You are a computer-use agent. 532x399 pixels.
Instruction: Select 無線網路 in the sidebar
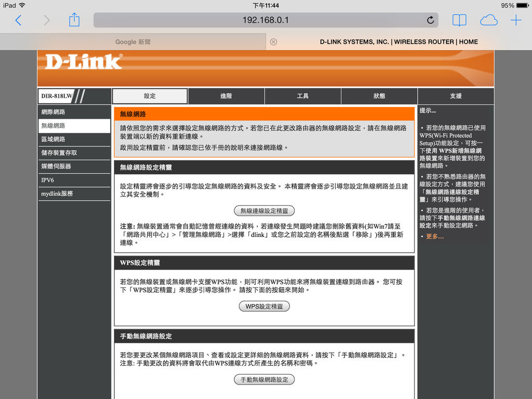(74, 126)
